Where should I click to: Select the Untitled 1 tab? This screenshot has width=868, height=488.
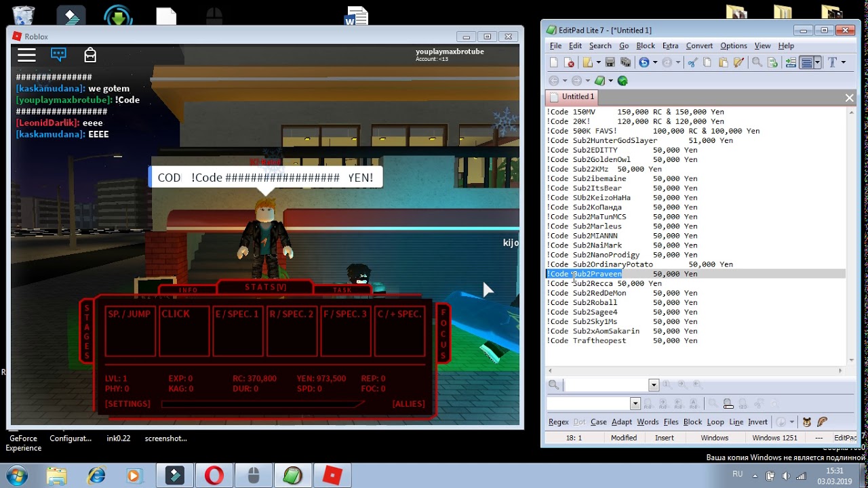pyautogui.click(x=572, y=97)
